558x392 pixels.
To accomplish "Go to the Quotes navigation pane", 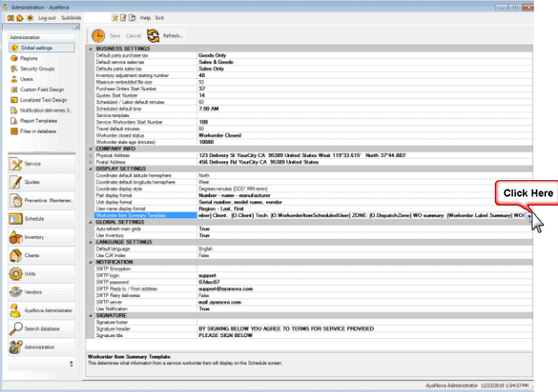I will pyautogui.click(x=42, y=182).
